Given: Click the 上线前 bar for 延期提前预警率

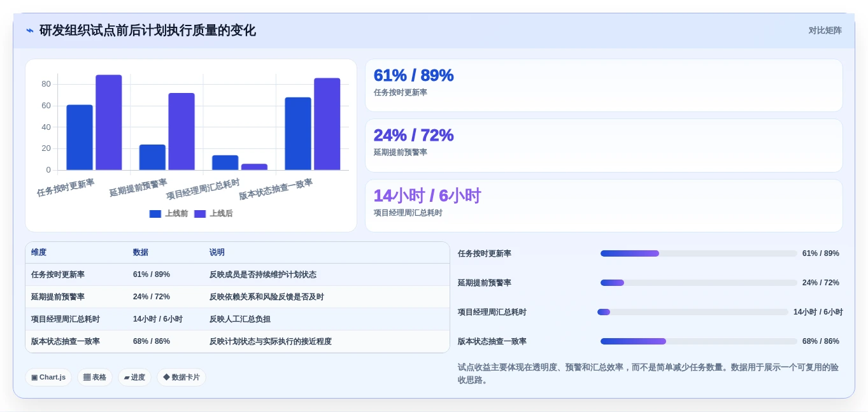Looking at the screenshot, I should coord(152,157).
